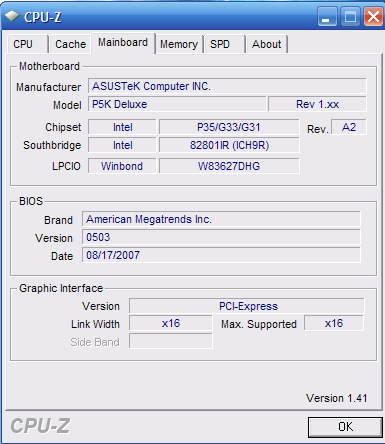385x444 pixels.
Task: Click the LPCIO label
Action: click(66, 166)
